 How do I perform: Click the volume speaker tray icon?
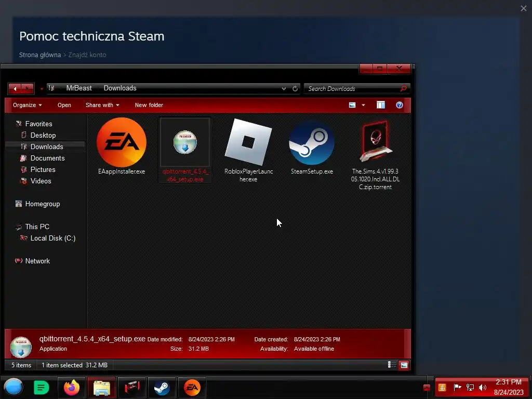[482, 387]
